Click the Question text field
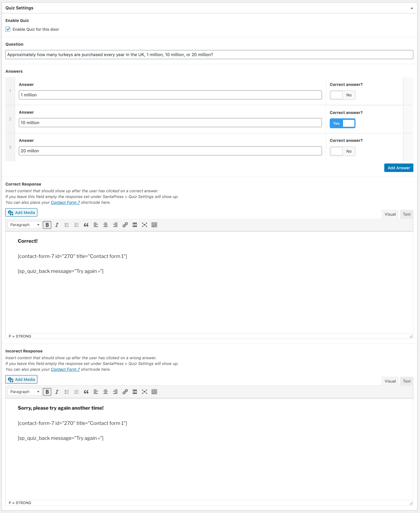The height and width of the screenshot is (513, 420). (x=209, y=55)
